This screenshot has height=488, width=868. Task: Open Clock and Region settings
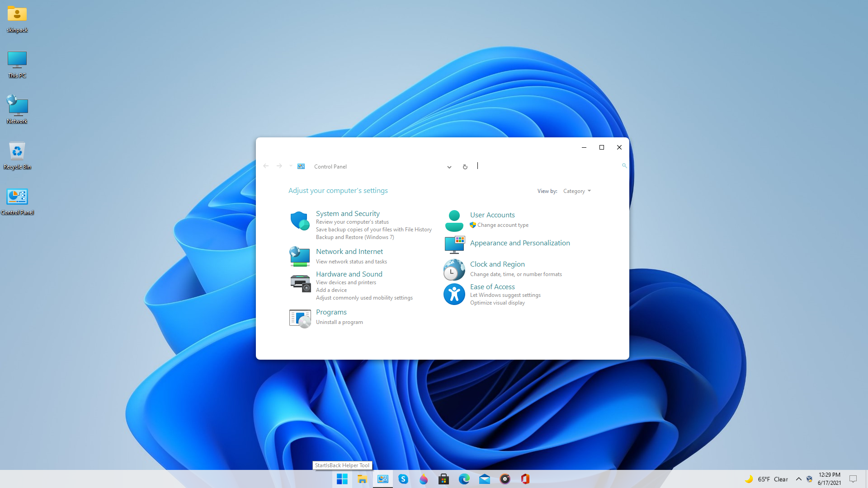[x=497, y=263]
